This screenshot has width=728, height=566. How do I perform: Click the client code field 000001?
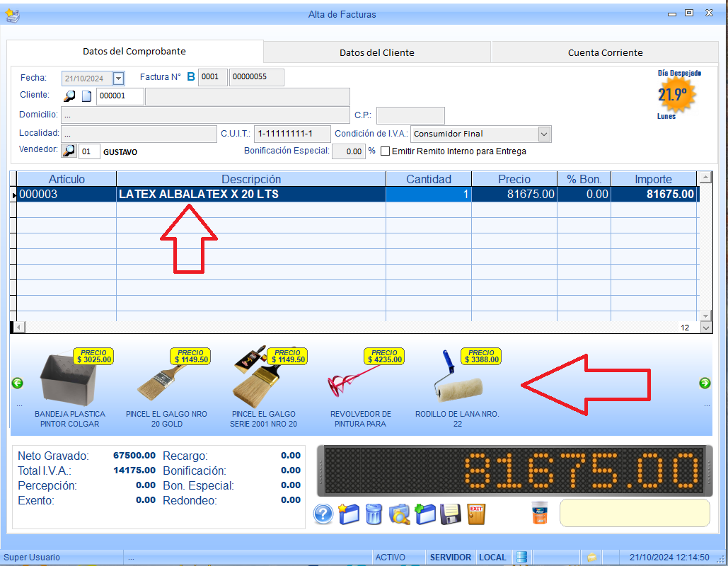click(x=120, y=96)
